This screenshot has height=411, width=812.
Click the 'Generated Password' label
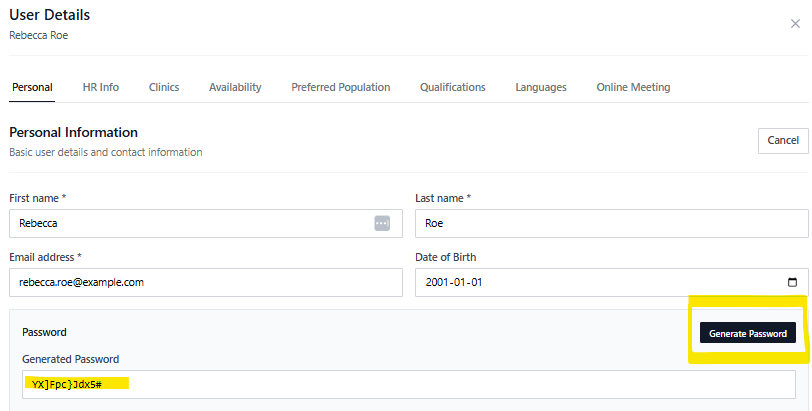(x=70, y=359)
